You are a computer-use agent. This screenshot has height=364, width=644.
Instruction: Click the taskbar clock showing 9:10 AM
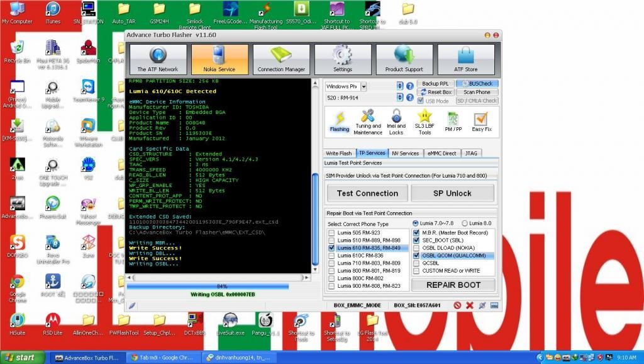pyautogui.click(x=626, y=358)
